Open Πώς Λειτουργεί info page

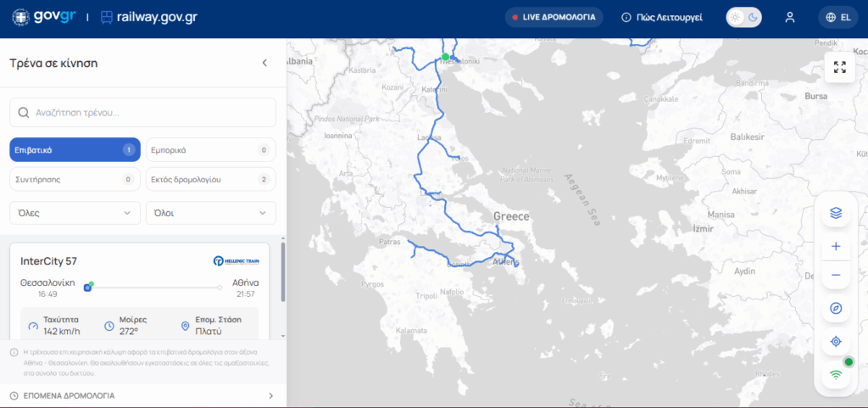tap(662, 17)
